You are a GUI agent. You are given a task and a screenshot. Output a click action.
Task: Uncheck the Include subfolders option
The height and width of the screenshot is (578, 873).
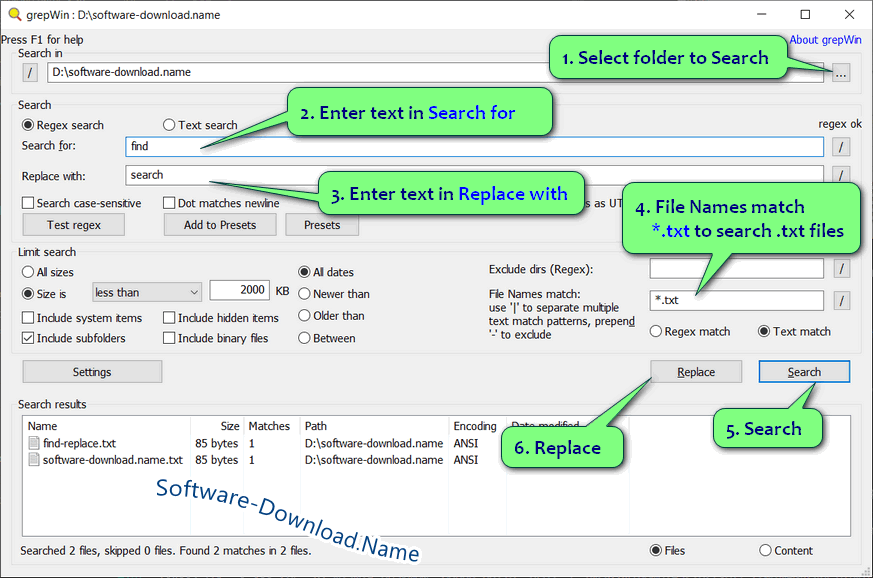[27, 337]
